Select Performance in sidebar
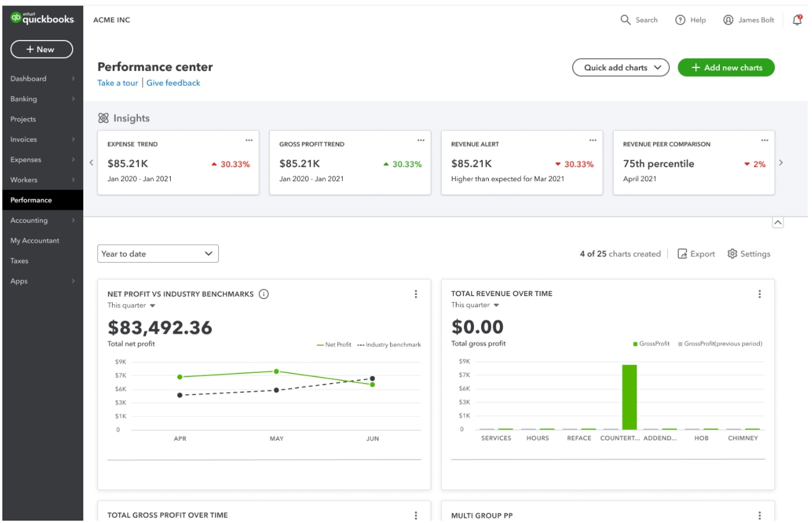This screenshot has width=812, height=523. coord(43,201)
